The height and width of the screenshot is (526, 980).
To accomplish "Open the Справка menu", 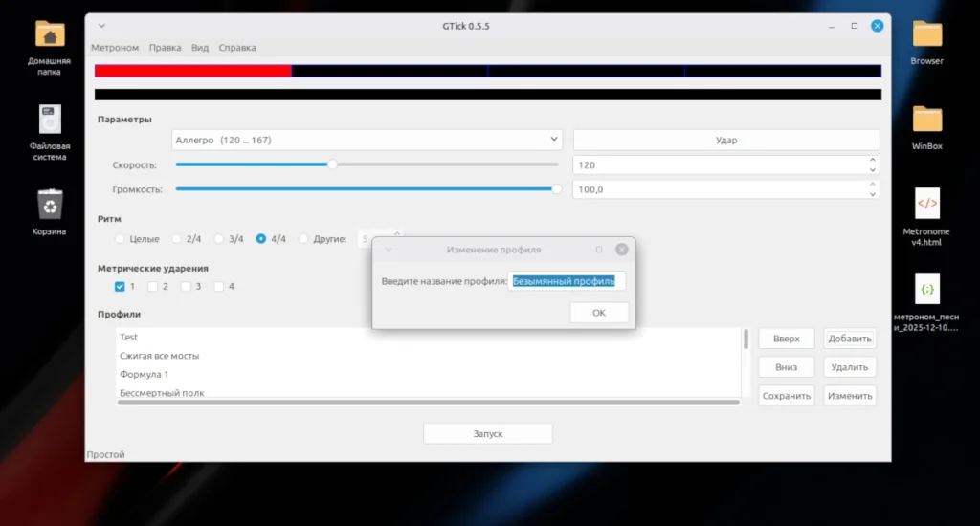I will 237,48.
